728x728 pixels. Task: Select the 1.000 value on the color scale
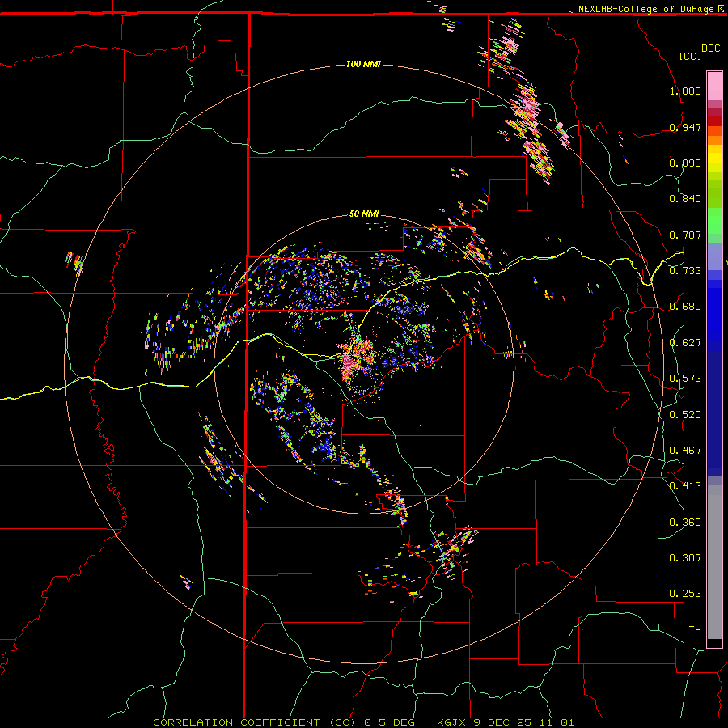(x=685, y=91)
